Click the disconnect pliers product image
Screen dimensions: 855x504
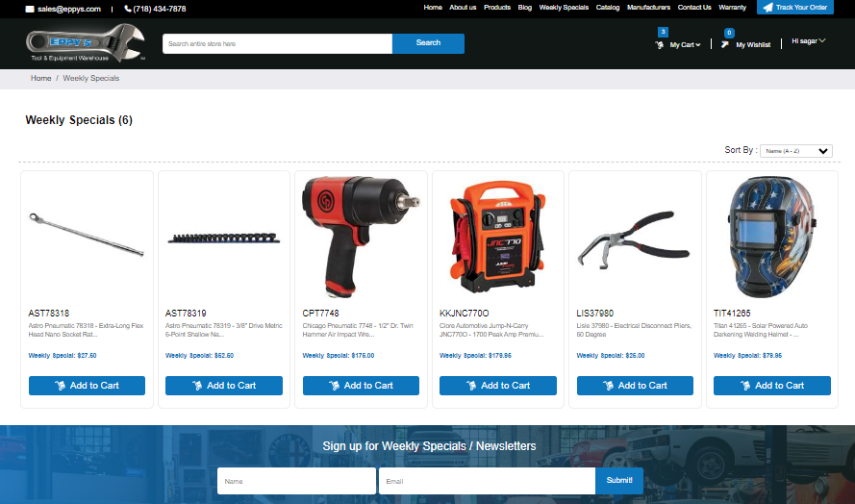tap(634, 240)
